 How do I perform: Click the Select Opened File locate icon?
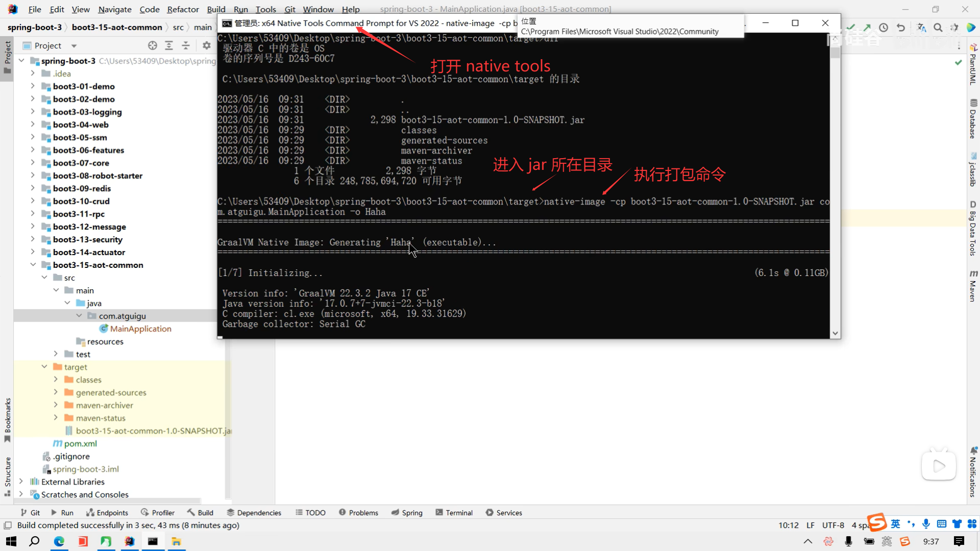coord(152,45)
